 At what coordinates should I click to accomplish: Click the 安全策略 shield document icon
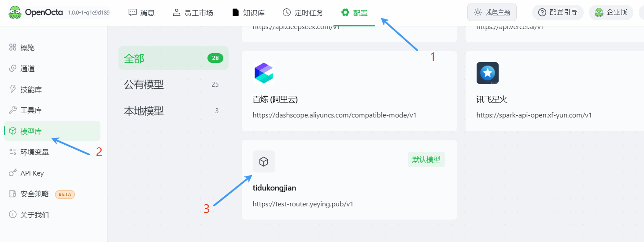click(x=13, y=194)
